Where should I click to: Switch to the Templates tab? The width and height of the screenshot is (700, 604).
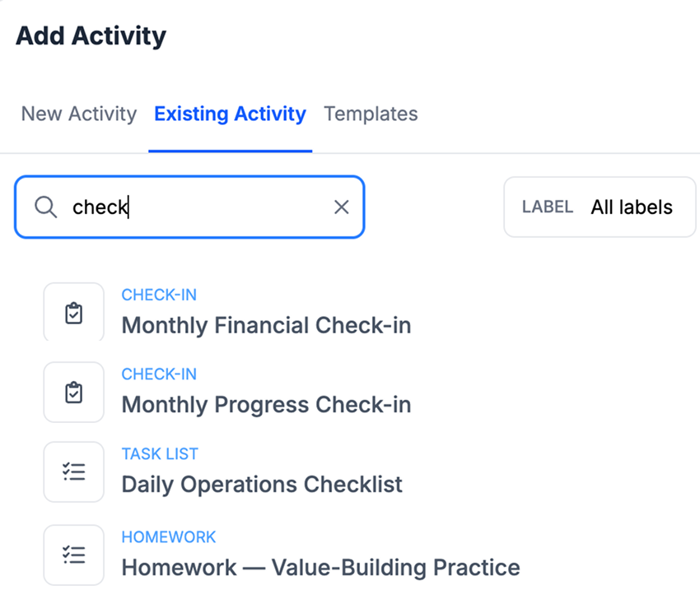pos(371,114)
